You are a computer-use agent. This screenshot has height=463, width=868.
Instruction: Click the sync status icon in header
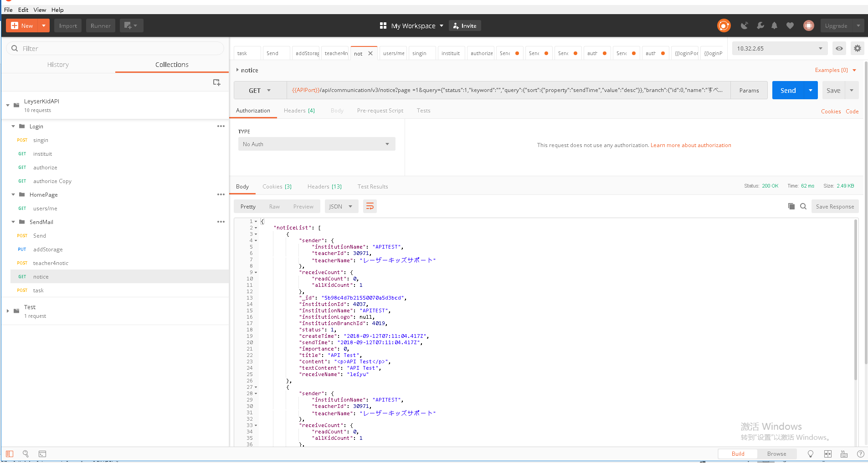point(724,25)
